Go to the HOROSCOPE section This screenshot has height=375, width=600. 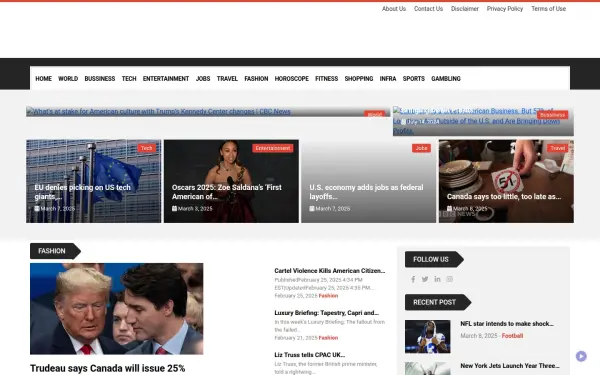point(292,78)
